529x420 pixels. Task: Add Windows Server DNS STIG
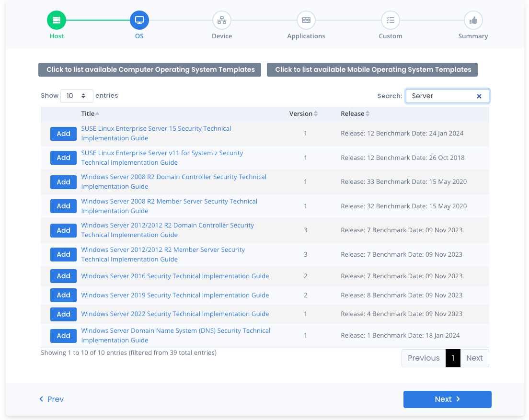point(63,336)
